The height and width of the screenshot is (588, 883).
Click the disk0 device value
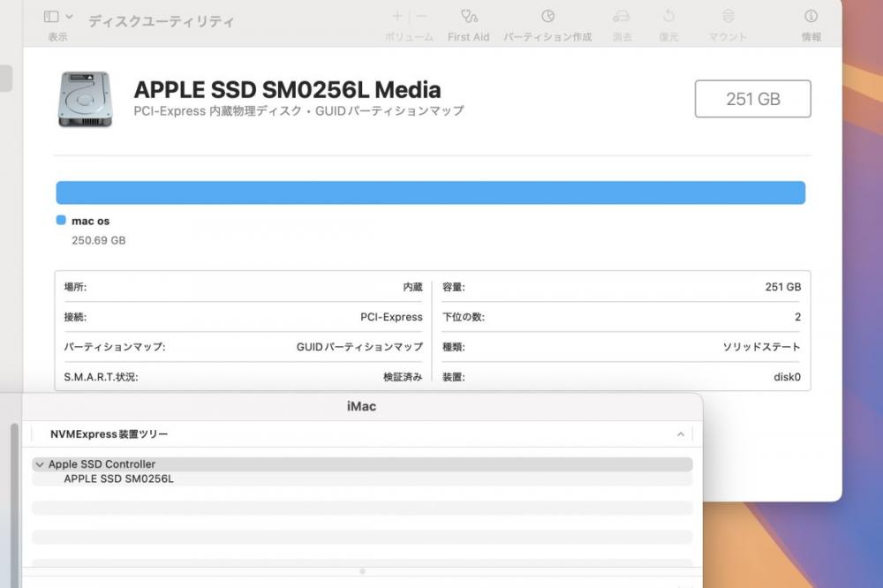pyautogui.click(x=787, y=377)
